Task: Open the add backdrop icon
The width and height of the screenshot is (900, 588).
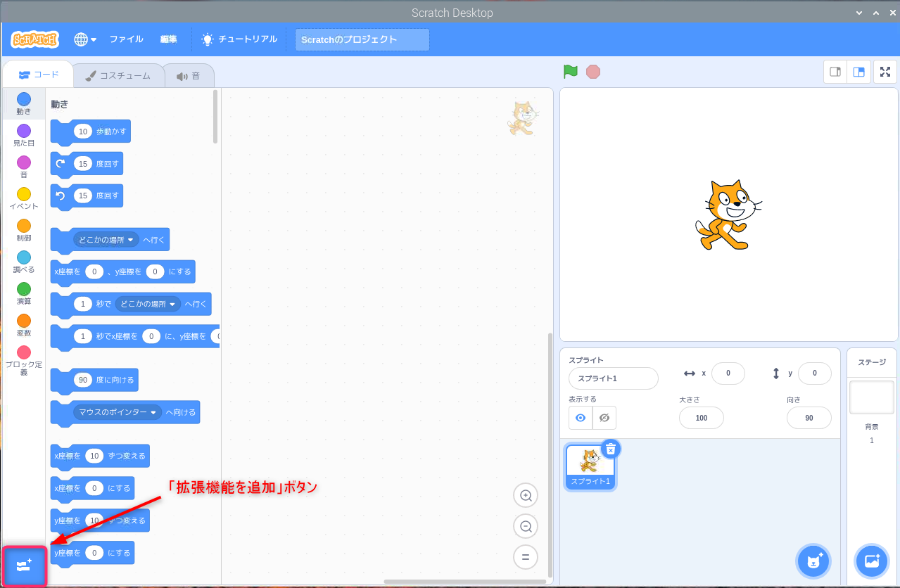Action: [x=871, y=561]
